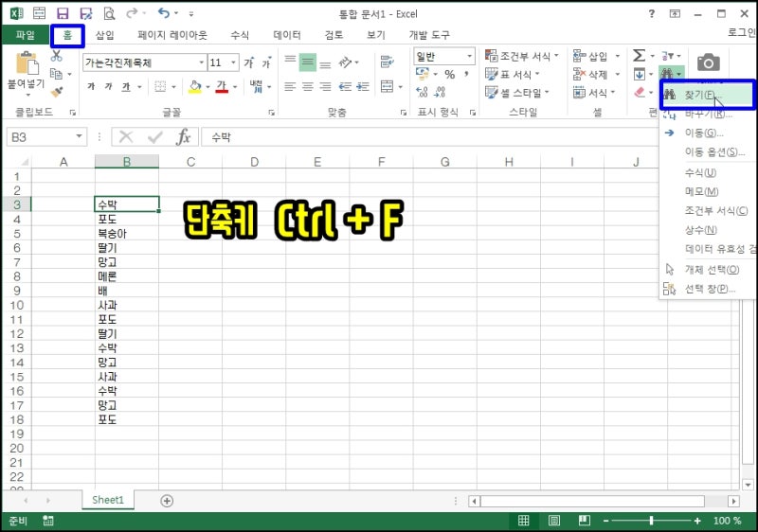Click the AutoSum sigma icon

click(639, 56)
